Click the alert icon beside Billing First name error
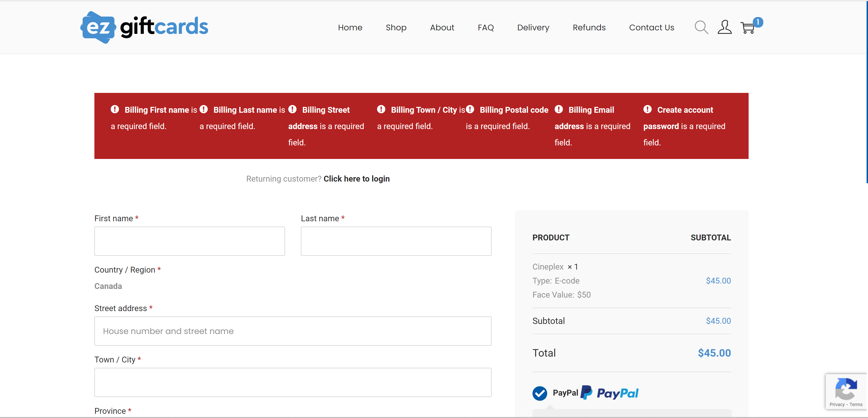 click(114, 109)
